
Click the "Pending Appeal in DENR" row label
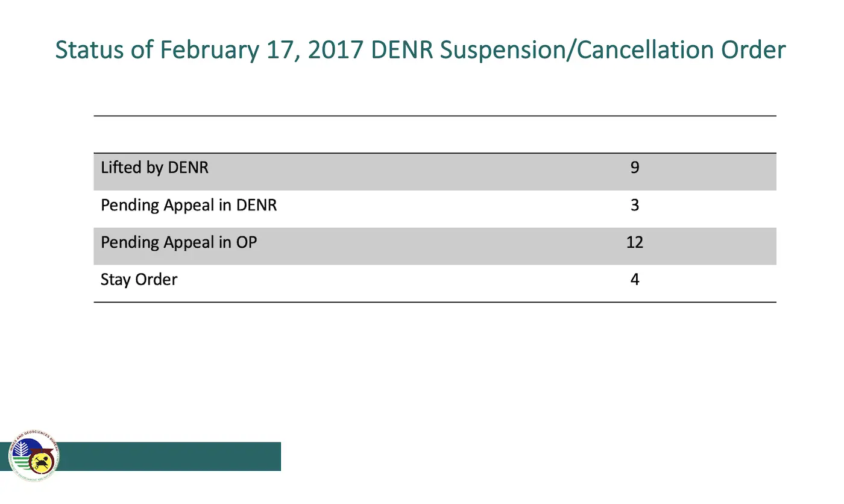click(x=189, y=205)
